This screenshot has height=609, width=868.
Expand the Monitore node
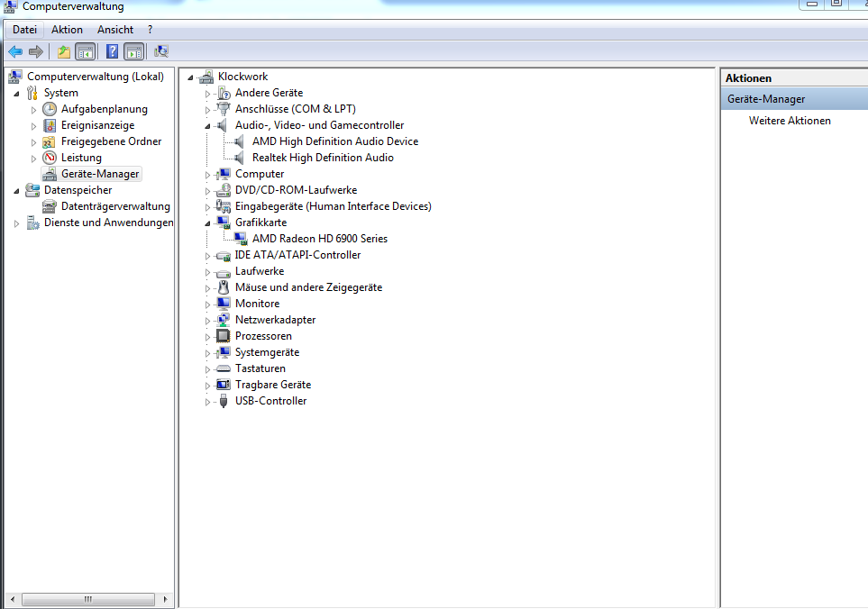(208, 304)
